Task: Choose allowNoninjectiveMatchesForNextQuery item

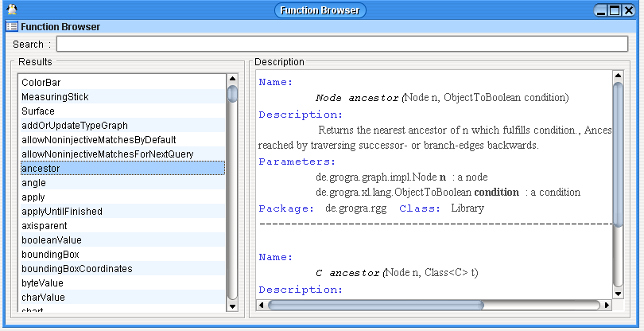Action: (107, 154)
